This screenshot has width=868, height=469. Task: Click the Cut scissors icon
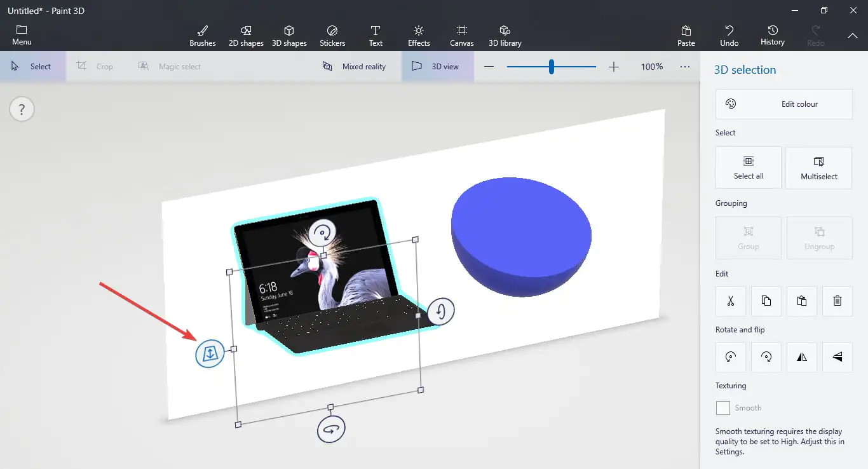pyautogui.click(x=731, y=301)
